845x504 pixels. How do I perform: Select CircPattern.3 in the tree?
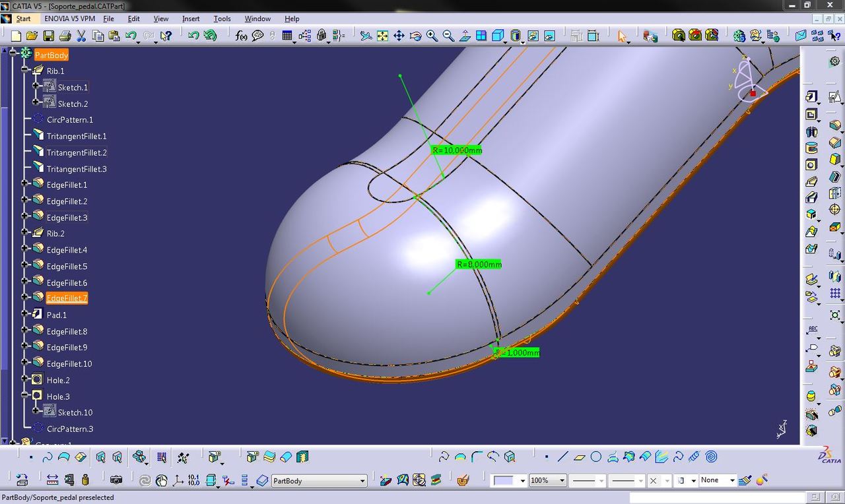click(70, 429)
